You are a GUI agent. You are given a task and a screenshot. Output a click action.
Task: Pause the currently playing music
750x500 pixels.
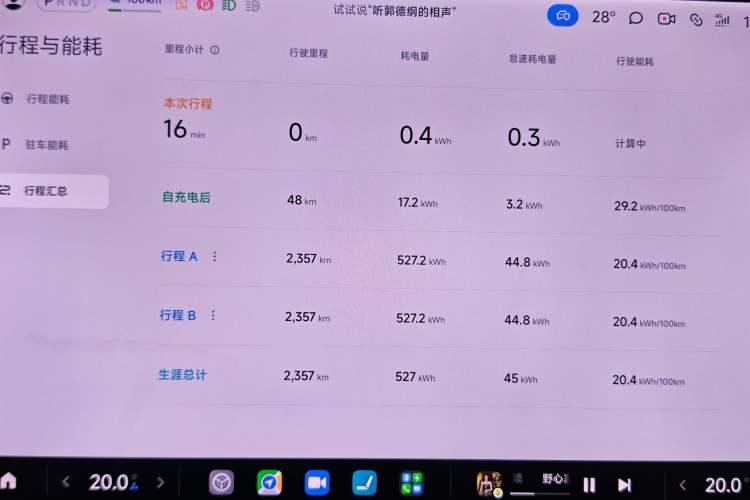(589, 485)
